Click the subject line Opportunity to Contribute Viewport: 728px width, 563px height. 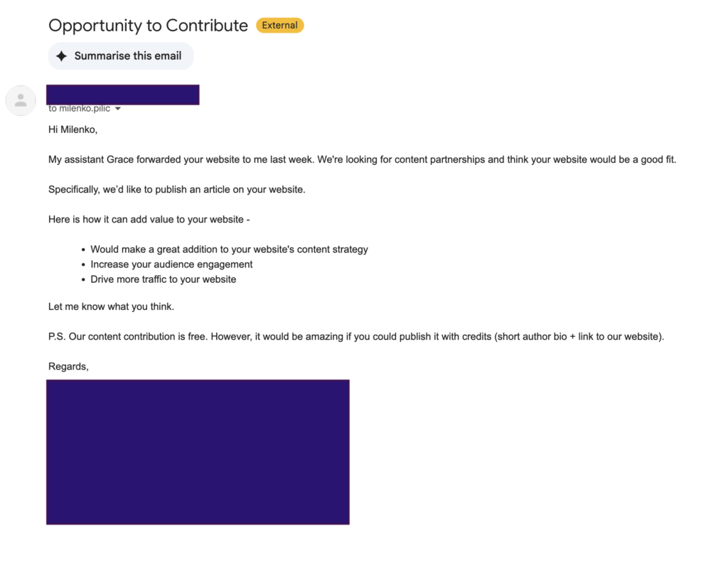[147, 25]
